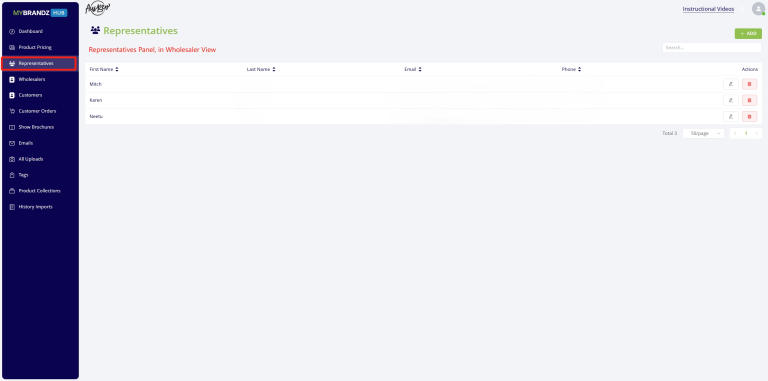Click the trash icon for Neetu
Screen dimensions: 768x381
coord(749,117)
